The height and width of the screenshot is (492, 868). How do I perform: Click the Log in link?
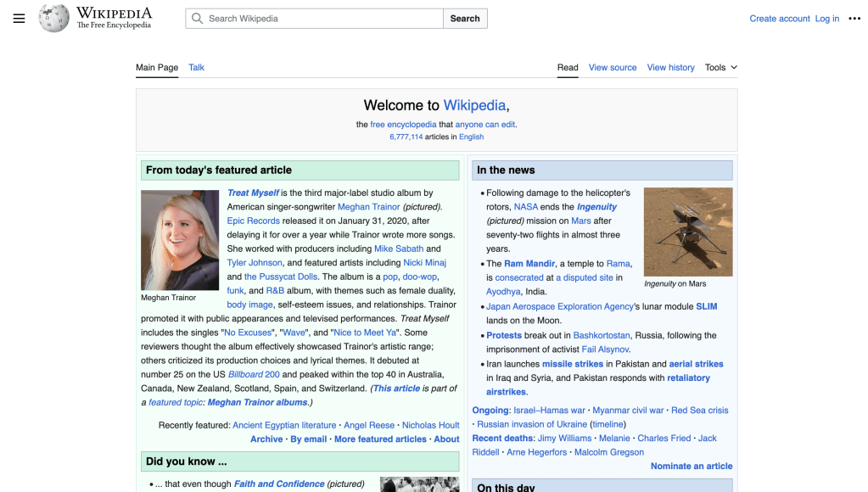click(826, 19)
